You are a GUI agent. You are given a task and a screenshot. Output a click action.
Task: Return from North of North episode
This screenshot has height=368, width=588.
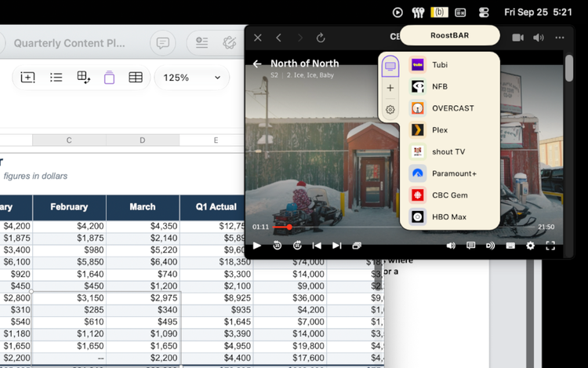[257, 64]
